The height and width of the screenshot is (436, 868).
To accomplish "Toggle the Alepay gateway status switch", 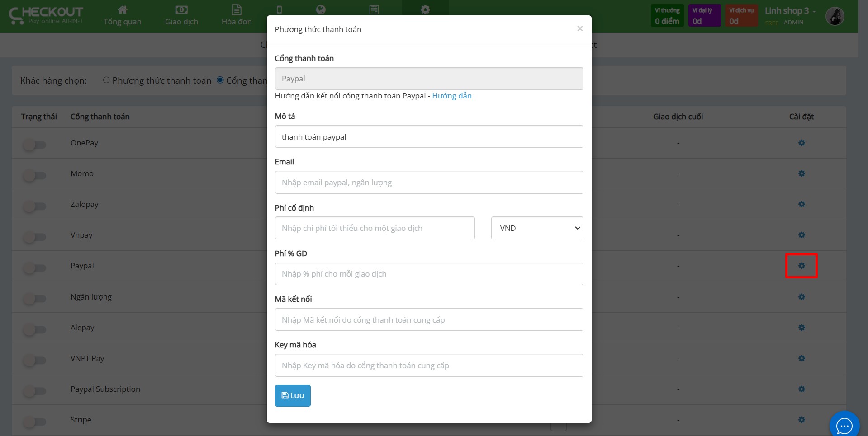I will 35,330.
